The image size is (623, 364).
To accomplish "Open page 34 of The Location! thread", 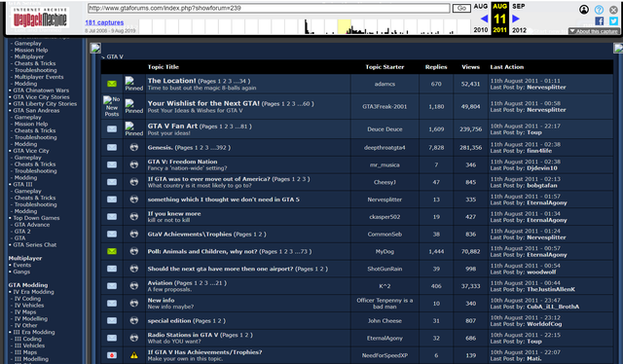I will (x=242, y=81).
